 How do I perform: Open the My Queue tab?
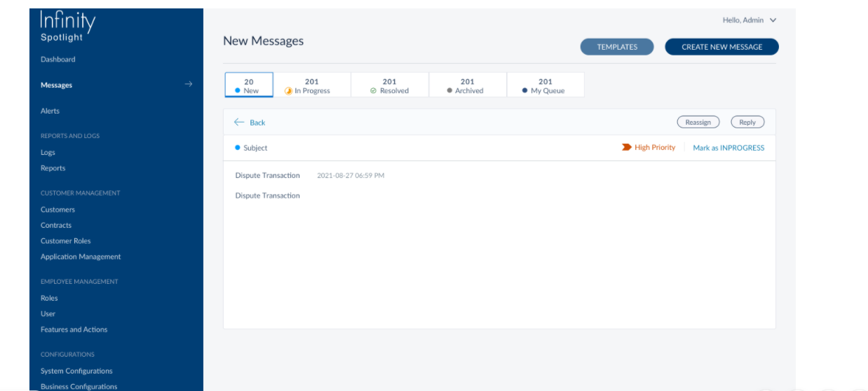(x=545, y=85)
